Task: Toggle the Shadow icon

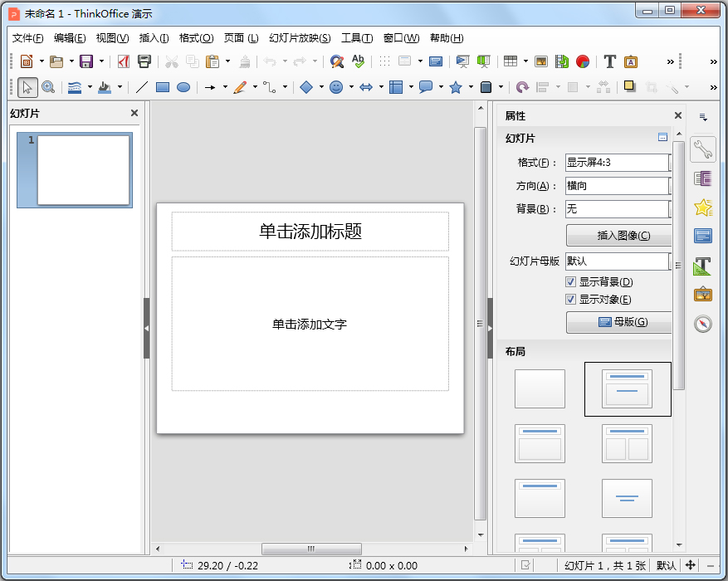Action: pyautogui.click(x=630, y=86)
